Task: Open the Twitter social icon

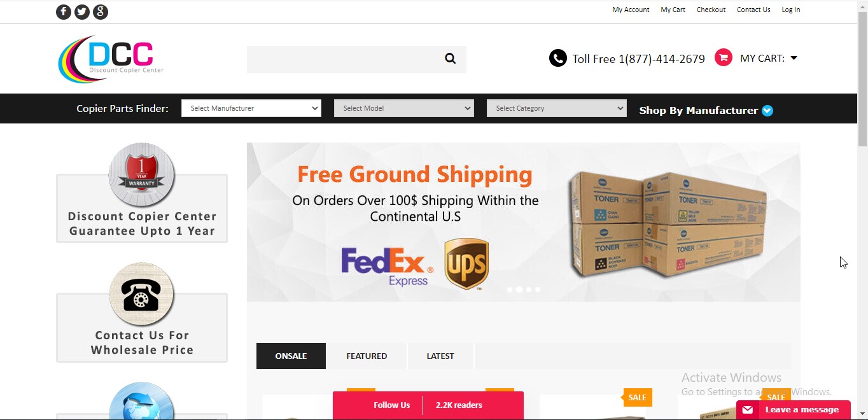Action: click(x=82, y=12)
